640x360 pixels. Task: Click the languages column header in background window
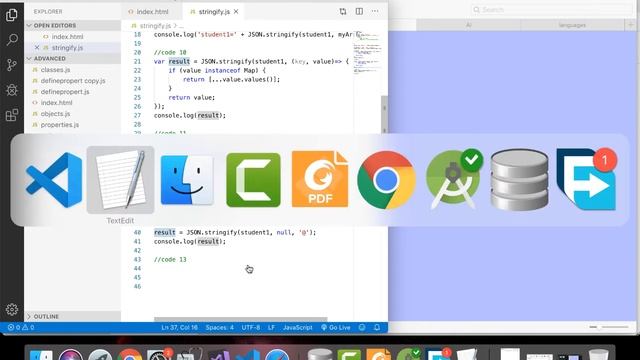pyautogui.click(x=572, y=25)
